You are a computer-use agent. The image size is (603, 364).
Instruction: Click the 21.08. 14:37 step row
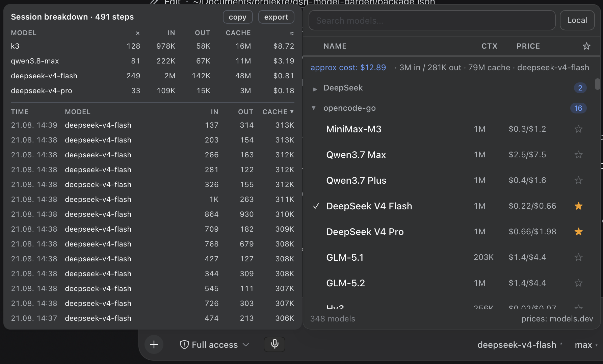pos(152,318)
